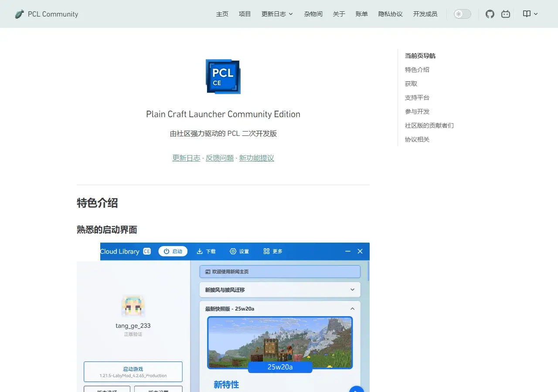This screenshot has width=558, height=392.
Task: Click the 特色介绍 heading
Action: pos(97,203)
